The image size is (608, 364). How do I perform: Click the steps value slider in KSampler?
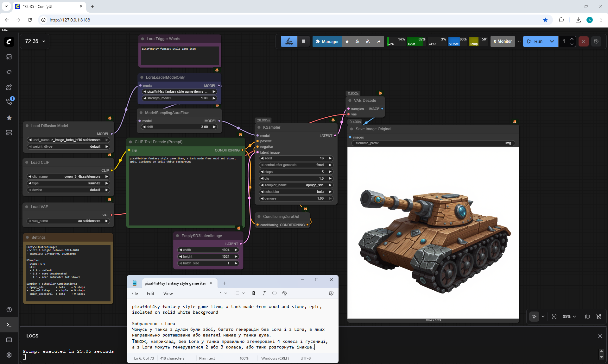click(296, 172)
